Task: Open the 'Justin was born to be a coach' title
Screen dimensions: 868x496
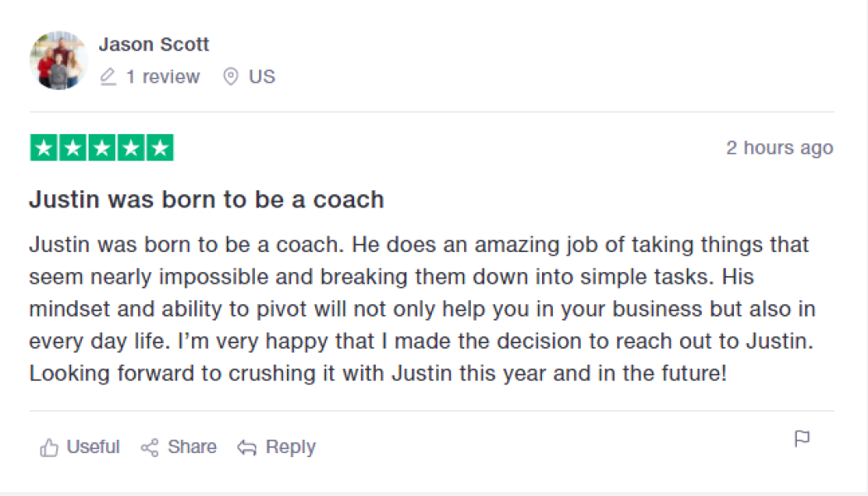Action: (x=206, y=199)
